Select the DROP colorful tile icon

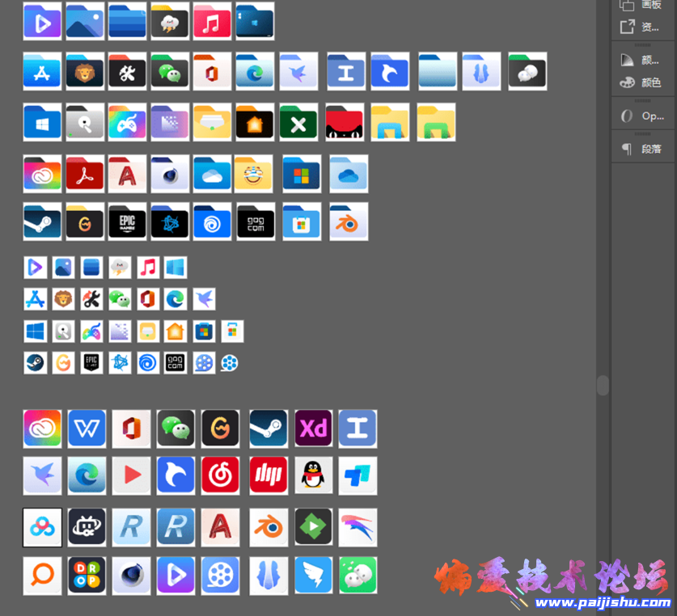(87, 575)
